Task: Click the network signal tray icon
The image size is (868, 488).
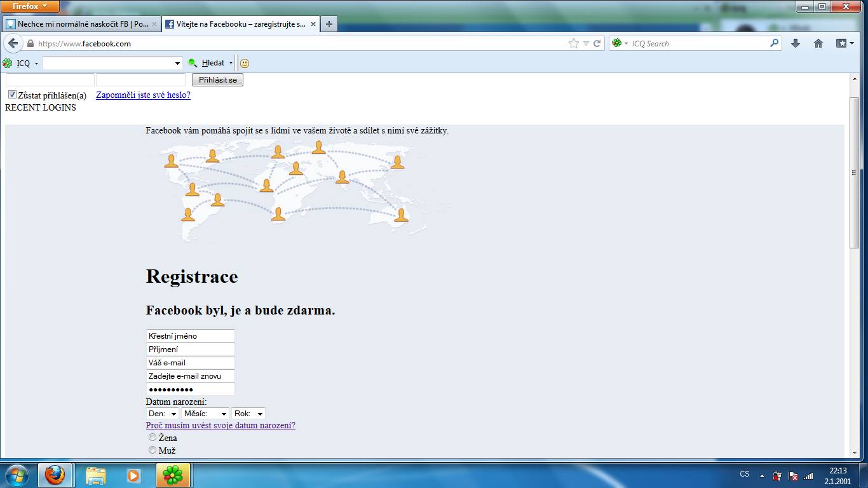Action: pyautogui.click(x=808, y=475)
